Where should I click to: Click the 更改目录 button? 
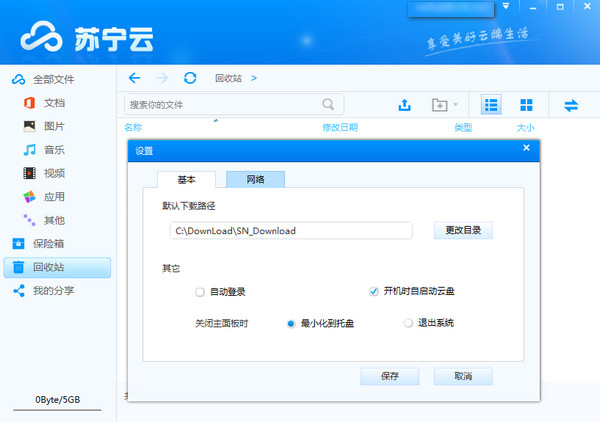click(463, 230)
